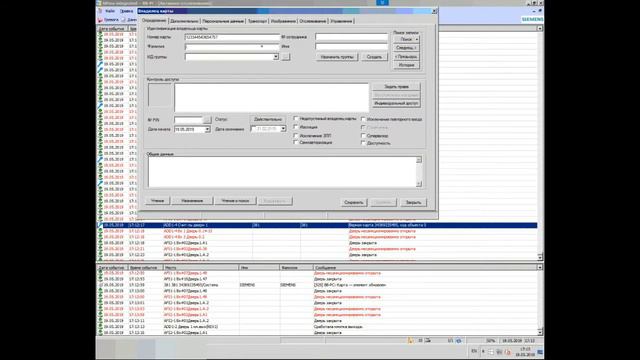The image size is (640, 360).
Task: Toggle Исключение повторного входа checkbox
Action: point(363,120)
